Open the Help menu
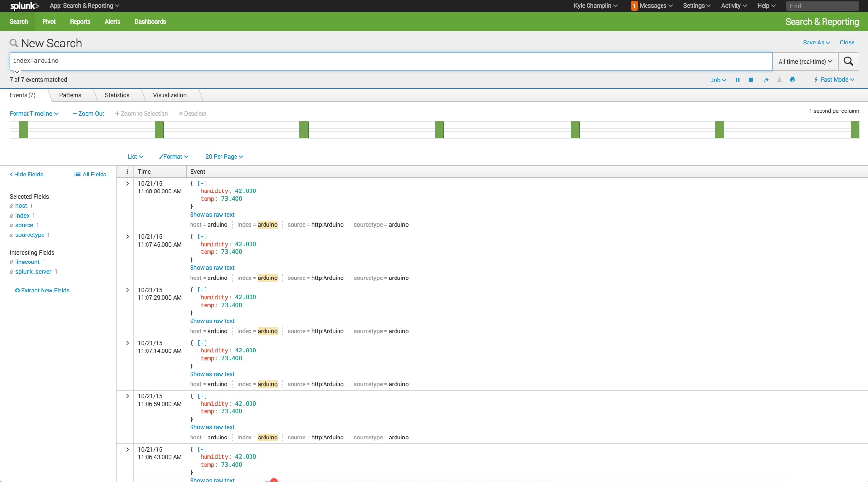 pos(766,6)
